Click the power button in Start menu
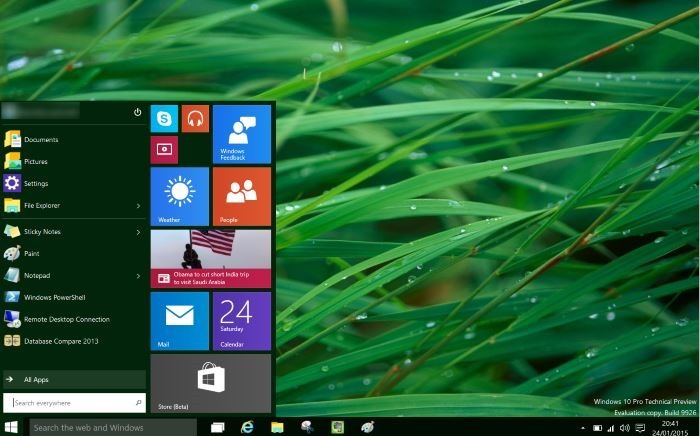Viewport: 700px width, 436px height. click(138, 112)
